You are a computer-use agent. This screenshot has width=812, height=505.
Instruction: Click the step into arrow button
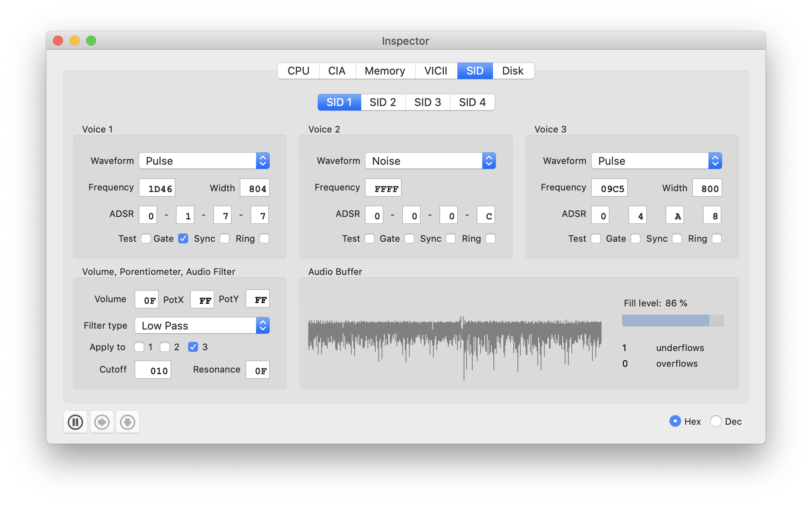pos(102,422)
